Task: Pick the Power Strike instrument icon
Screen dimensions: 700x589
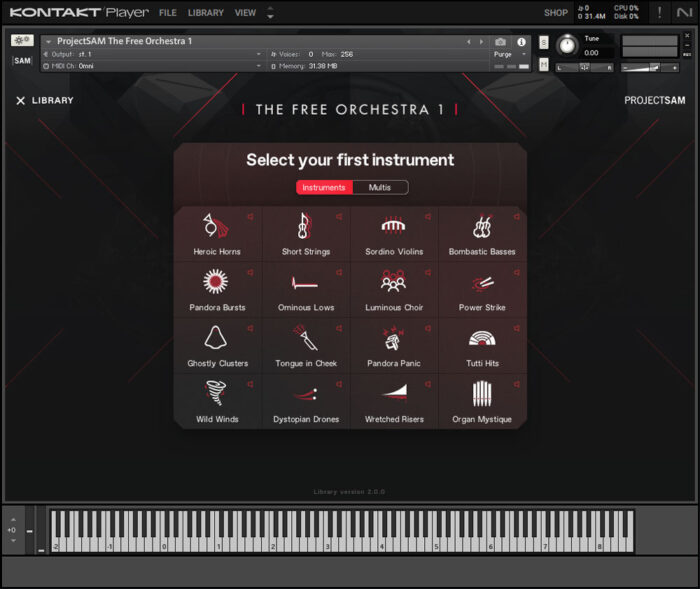Action: click(x=482, y=283)
